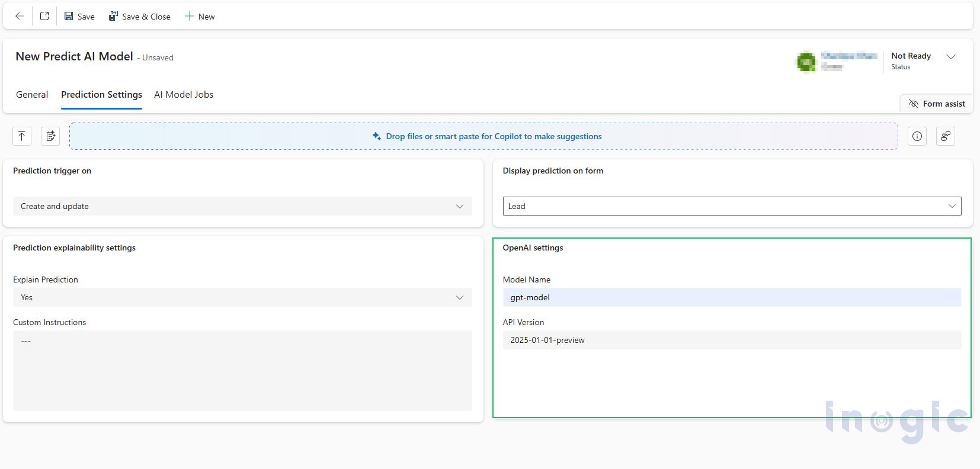This screenshot has width=980, height=469.
Task: Open record in new window icon
Action: 44,17
